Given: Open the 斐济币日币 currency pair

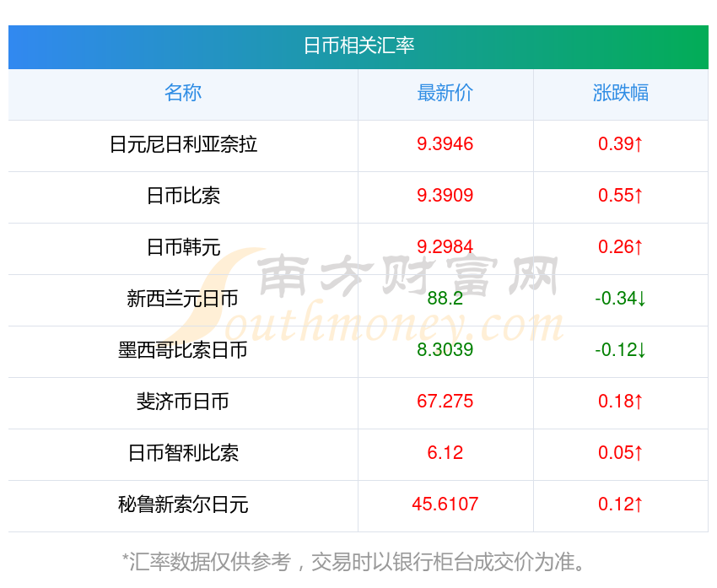Looking at the screenshot, I should (x=183, y=402).
